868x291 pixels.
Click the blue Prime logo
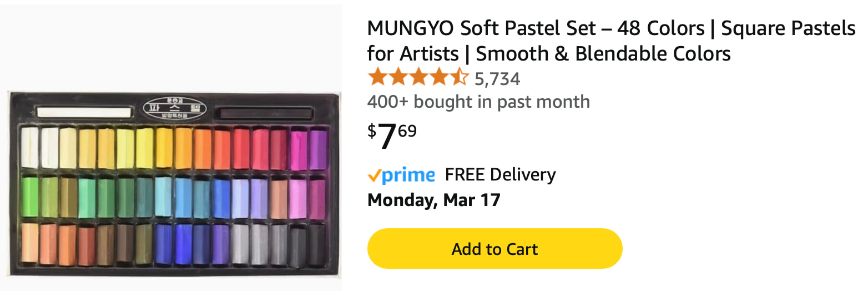408,176
